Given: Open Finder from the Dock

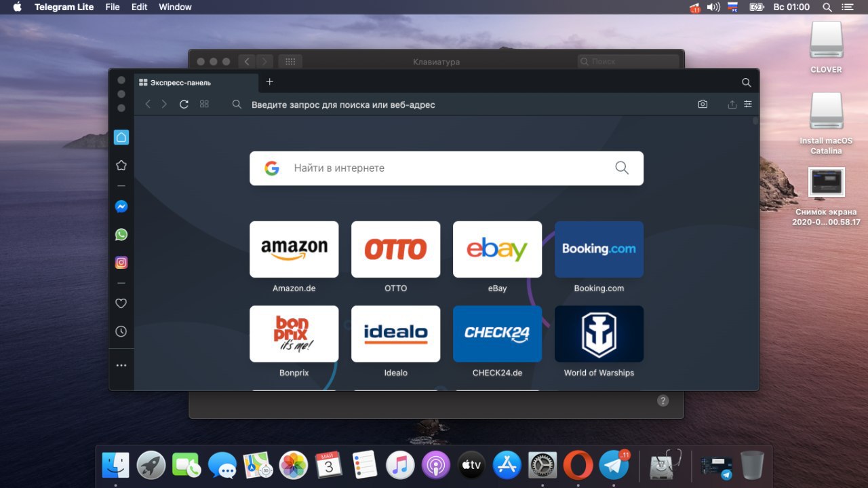Looking at the screenshot, I should coord(115,466).
